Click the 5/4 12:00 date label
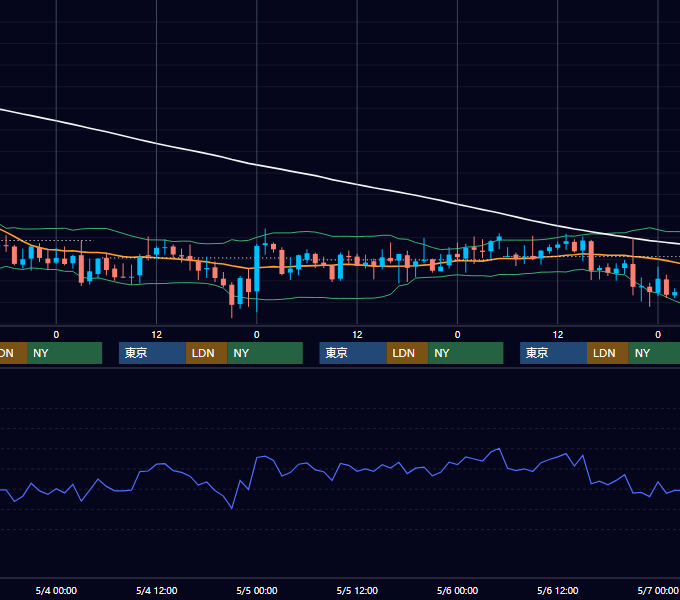Viewport: 680px width, 600px height. pos(157,590)
